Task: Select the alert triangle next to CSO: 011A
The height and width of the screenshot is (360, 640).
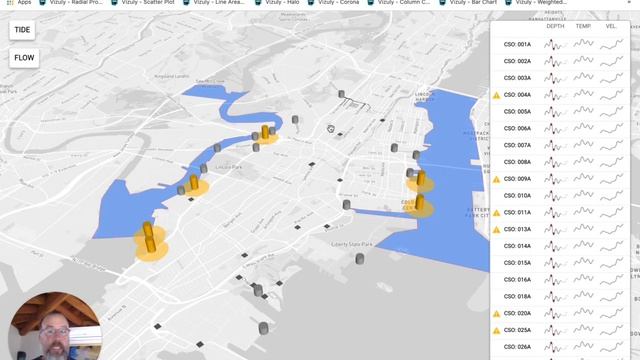Action: (496, 213)
